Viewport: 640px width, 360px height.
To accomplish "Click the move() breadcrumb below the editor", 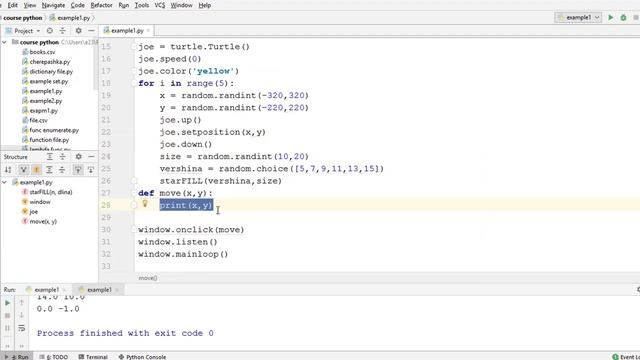I will [x=148, y=278].
